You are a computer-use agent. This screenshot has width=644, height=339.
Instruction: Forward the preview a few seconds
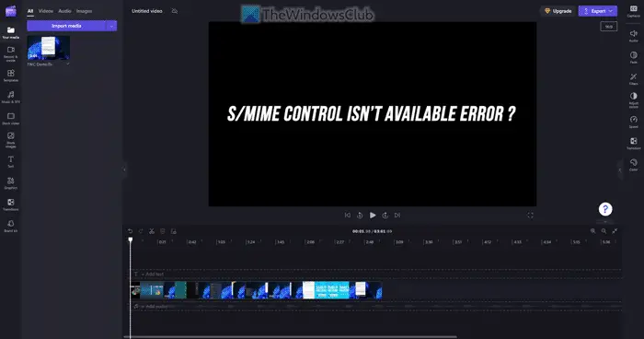click(x=385, y=216)
